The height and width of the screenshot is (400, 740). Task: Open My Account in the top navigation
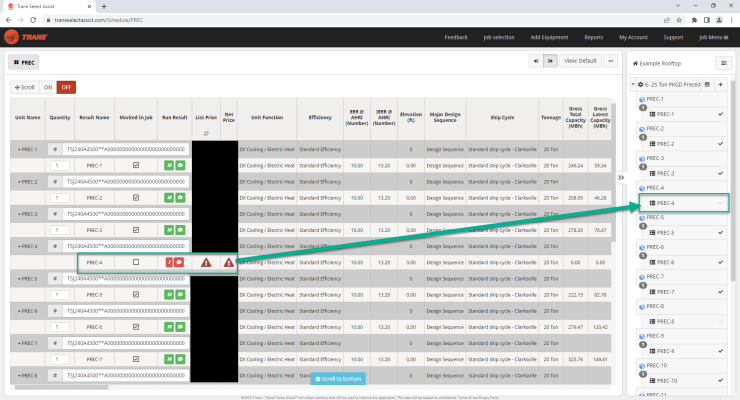click(633, 37)
